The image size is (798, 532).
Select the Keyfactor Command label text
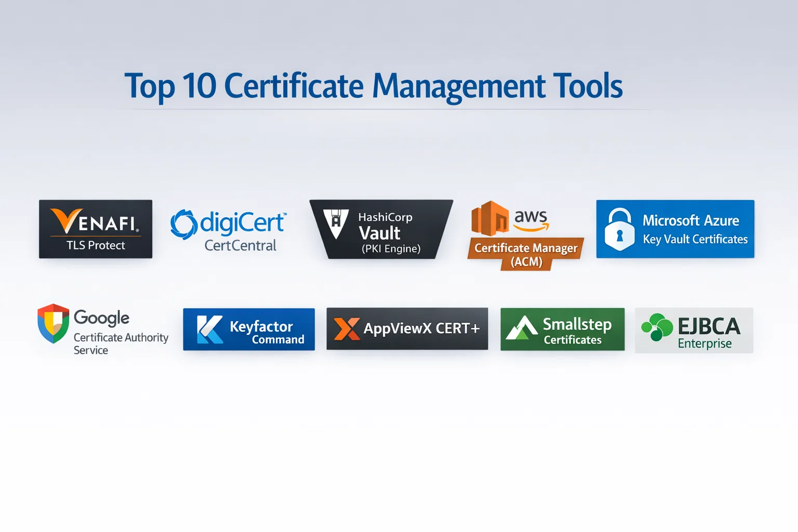267,332
